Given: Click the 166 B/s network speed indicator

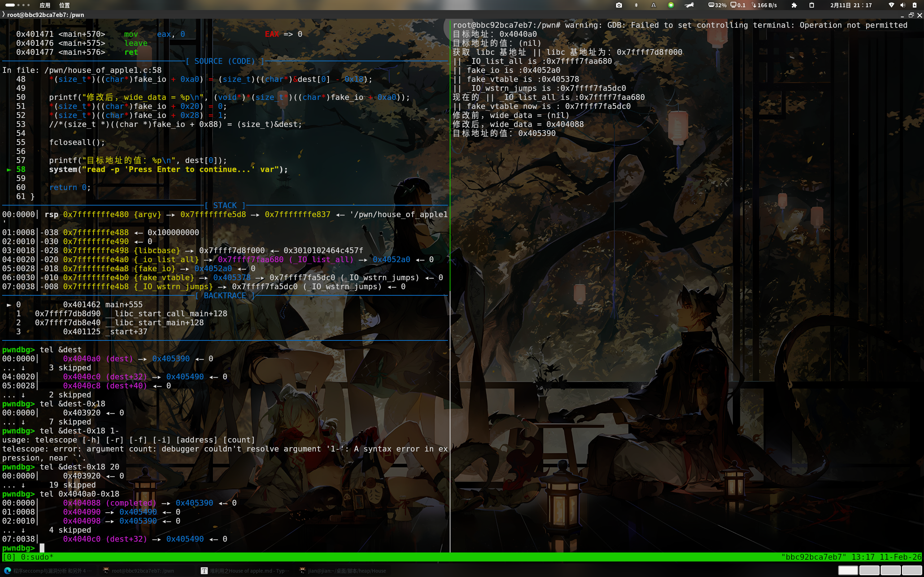Looking at the screenshot, I should click(764, 5).
